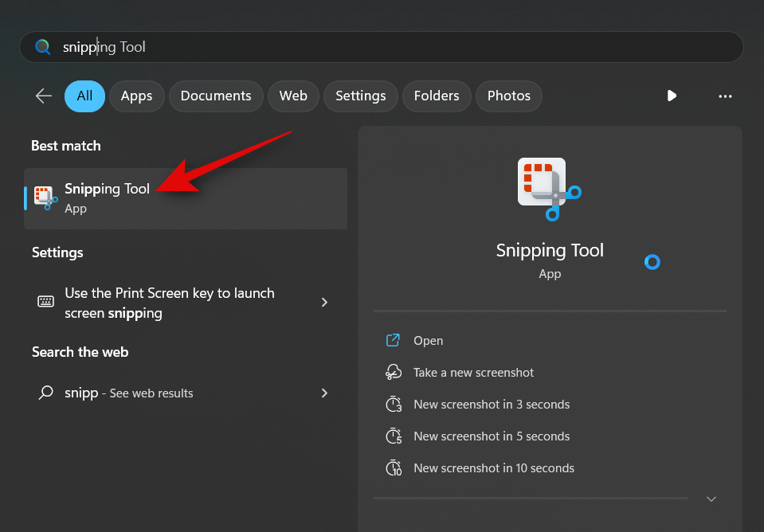Filter results by Web

293,96
